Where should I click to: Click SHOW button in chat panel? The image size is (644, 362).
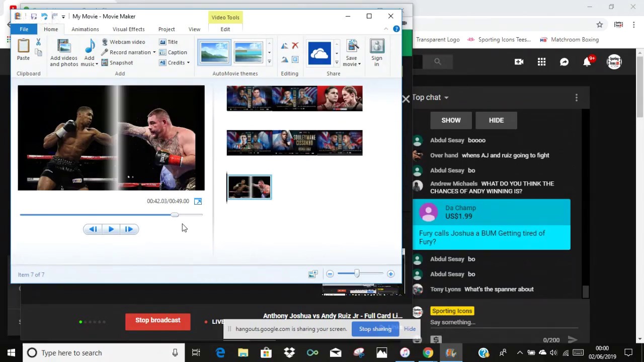451,120
